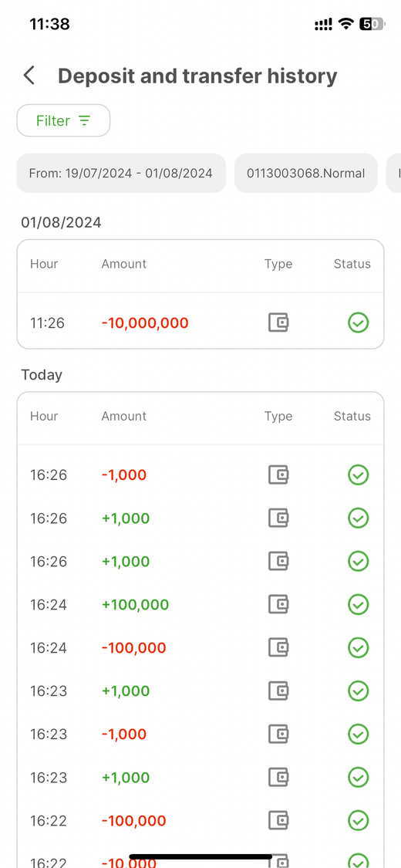The width and height of the screenshot is (401, 868).
Task: Tap the status checkmark for -10,000,000
Action: [x=359, y=323]
